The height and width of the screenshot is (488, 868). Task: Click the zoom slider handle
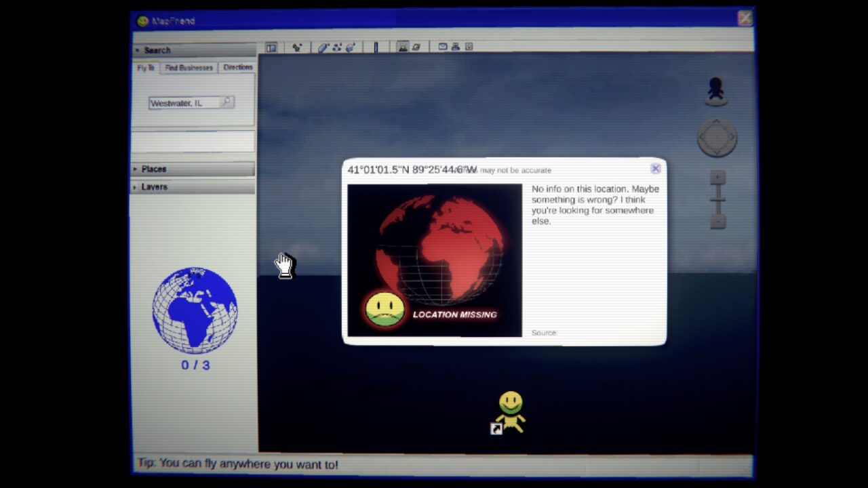(717, 199)
